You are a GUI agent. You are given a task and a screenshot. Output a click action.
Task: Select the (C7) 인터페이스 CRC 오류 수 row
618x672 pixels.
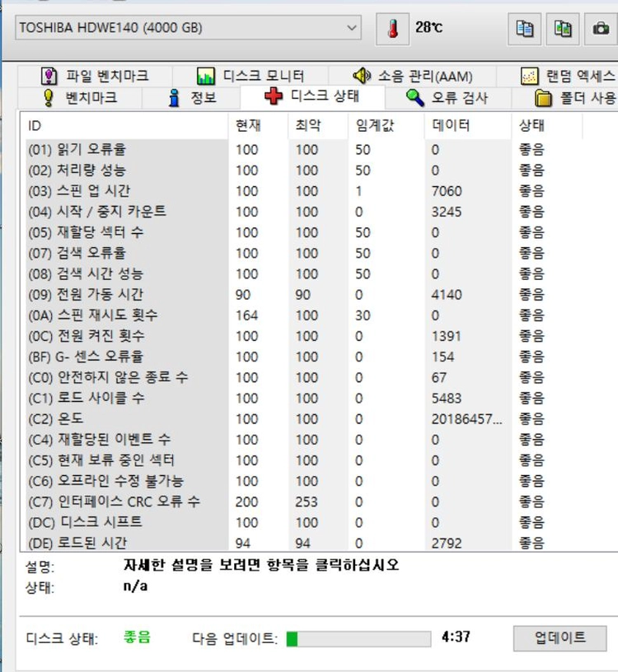click(x=320, y=502)
